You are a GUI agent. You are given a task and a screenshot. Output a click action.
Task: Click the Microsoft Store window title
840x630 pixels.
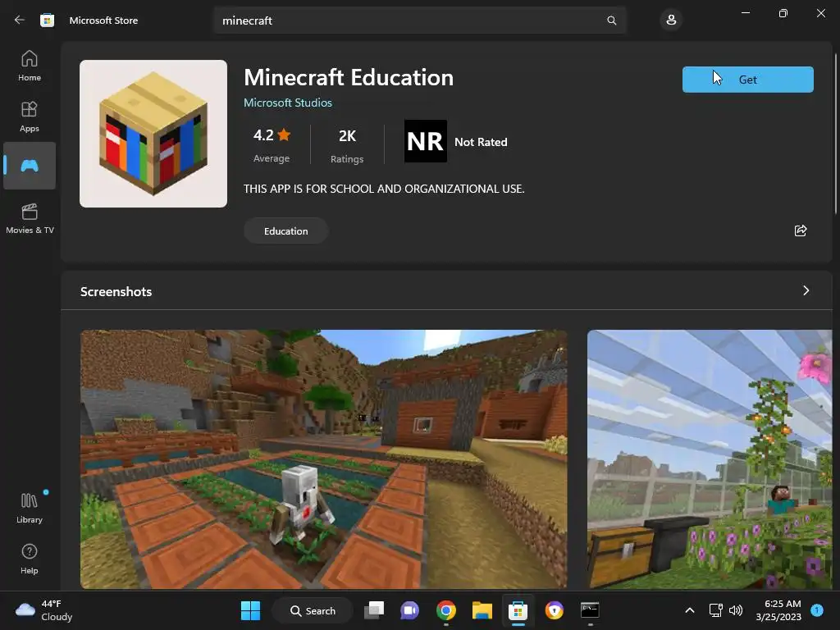pyautogui.click(x=103, y=21)
